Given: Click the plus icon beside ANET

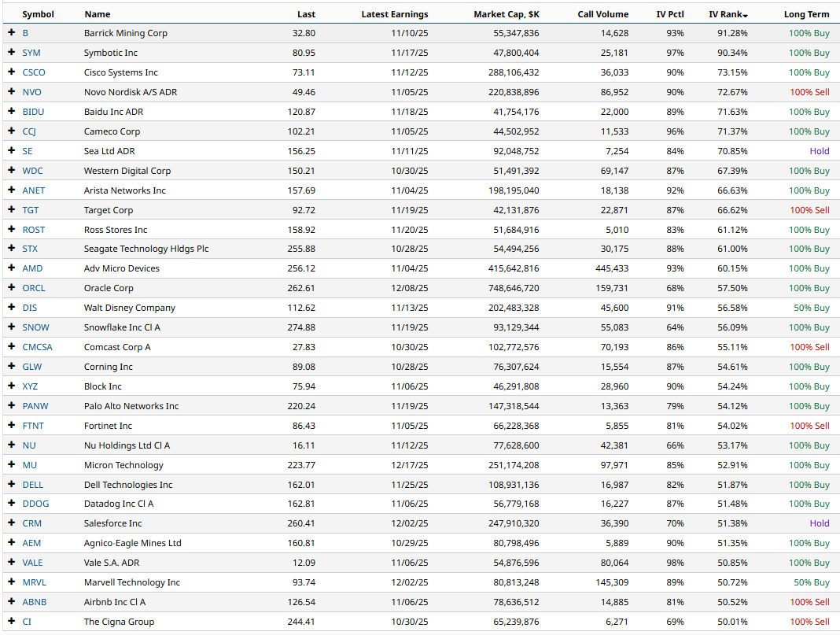Looking at the screenshot, I should point(11,190).
